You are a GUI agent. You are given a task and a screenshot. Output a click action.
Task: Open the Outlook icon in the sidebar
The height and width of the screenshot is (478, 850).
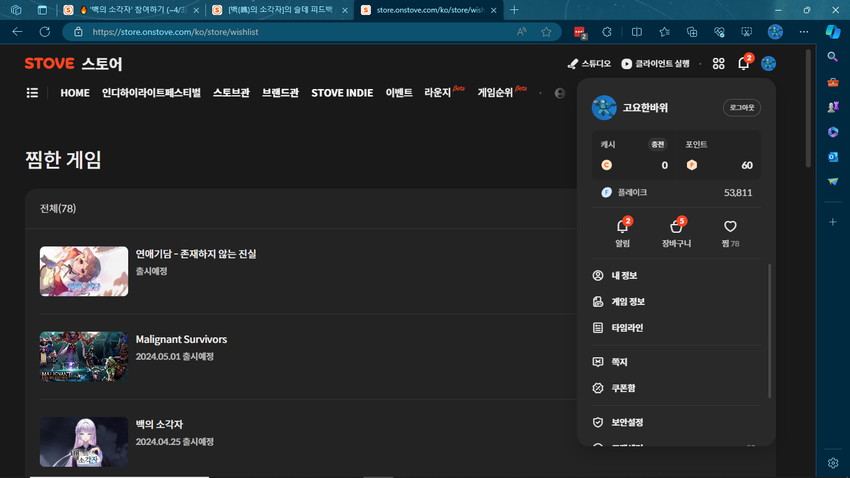tap(833, 157)
